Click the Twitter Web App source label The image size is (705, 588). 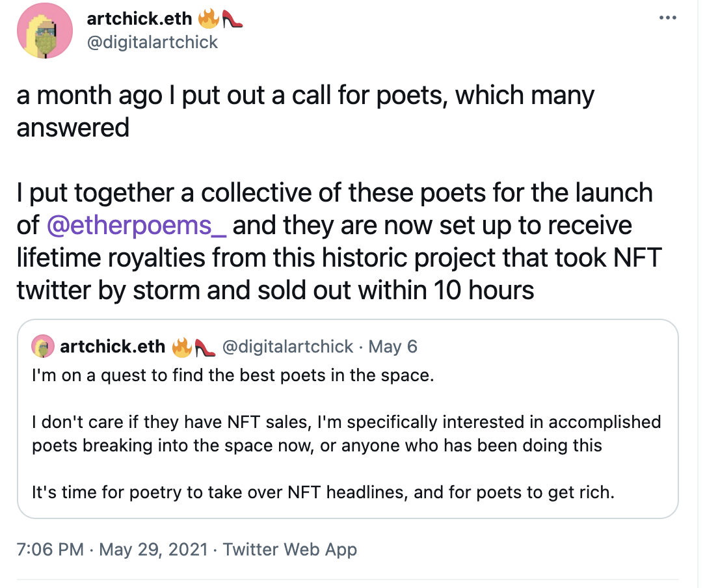290,550
